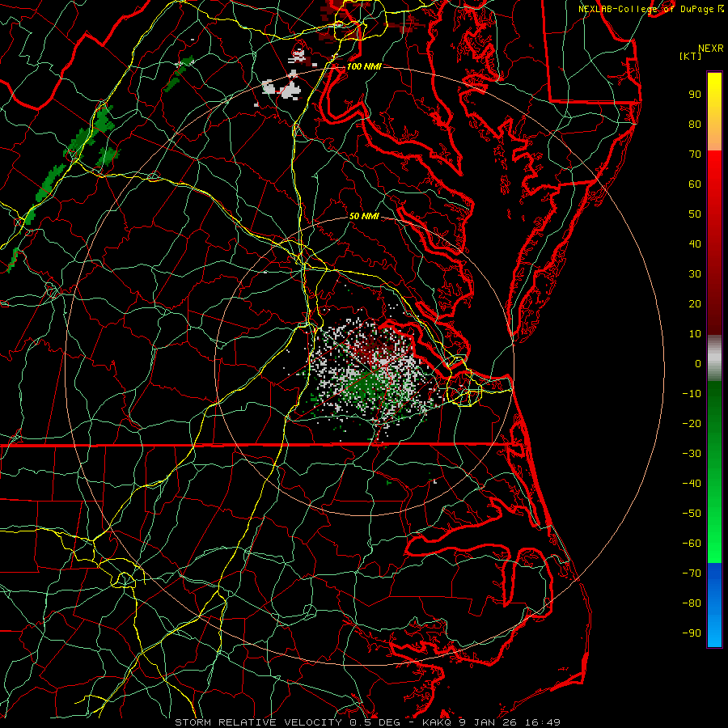728x728 pixels.
Task: Click the "50 NMI" range ring label
Action: [x=364, y=216]
